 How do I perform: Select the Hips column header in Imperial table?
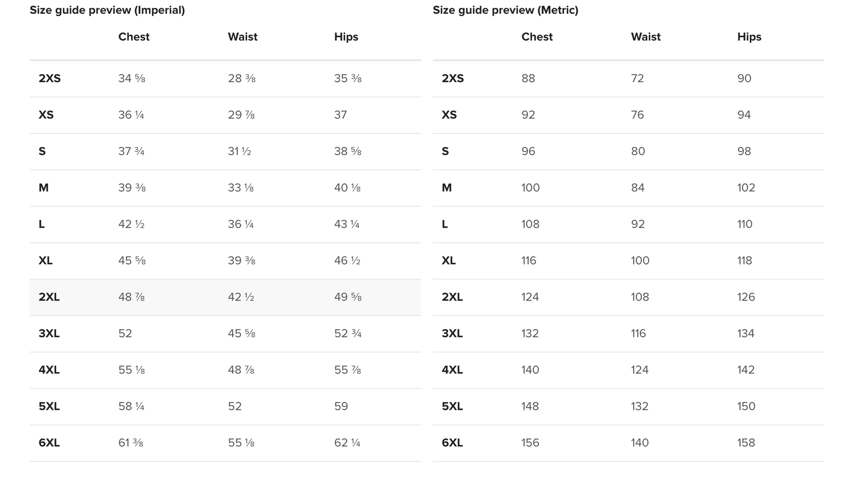click(346, 37)
